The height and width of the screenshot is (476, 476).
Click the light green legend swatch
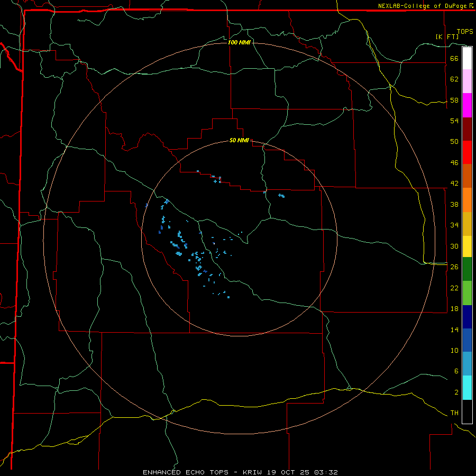tap(467, 293)
